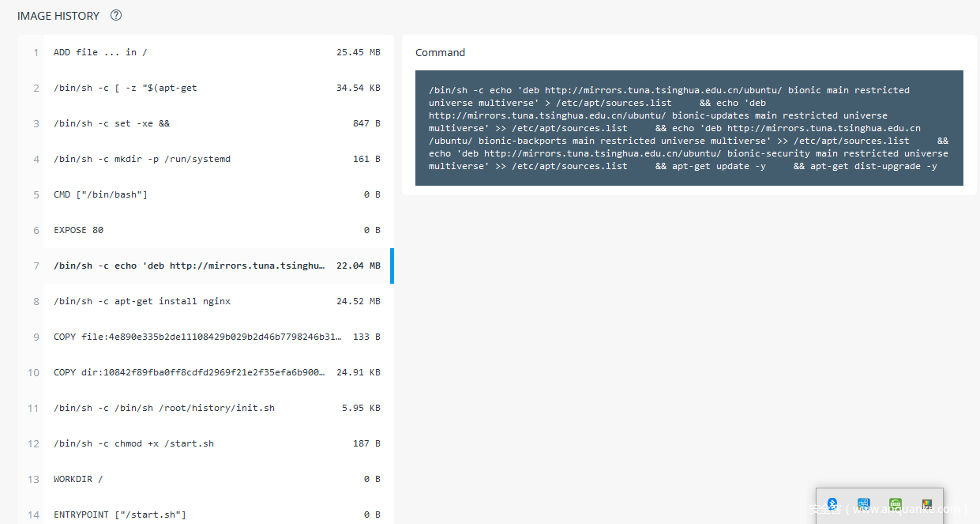The width and height of the screenshot is (980, 524).
Task: Select the /root/history/init.sh layer
Action: 205,408
